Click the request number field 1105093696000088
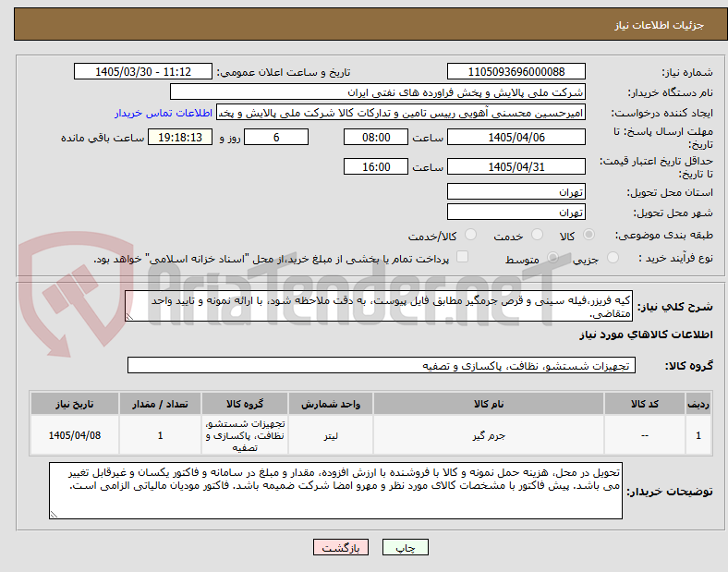This screenshot has height=572, width=728. click(x=516, y=71)
